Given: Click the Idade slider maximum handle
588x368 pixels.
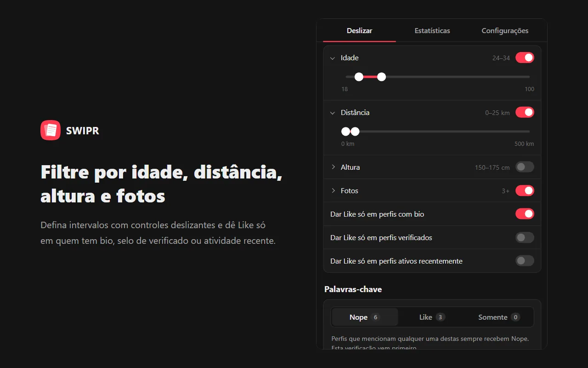Looking at the screenshot, I should point(381,77).
